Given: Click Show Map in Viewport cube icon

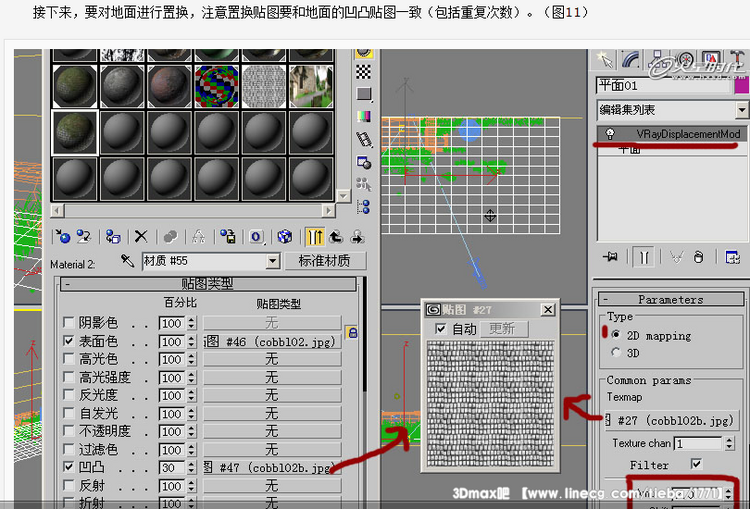Looking at the screenshot, I should tap(285, 237).
